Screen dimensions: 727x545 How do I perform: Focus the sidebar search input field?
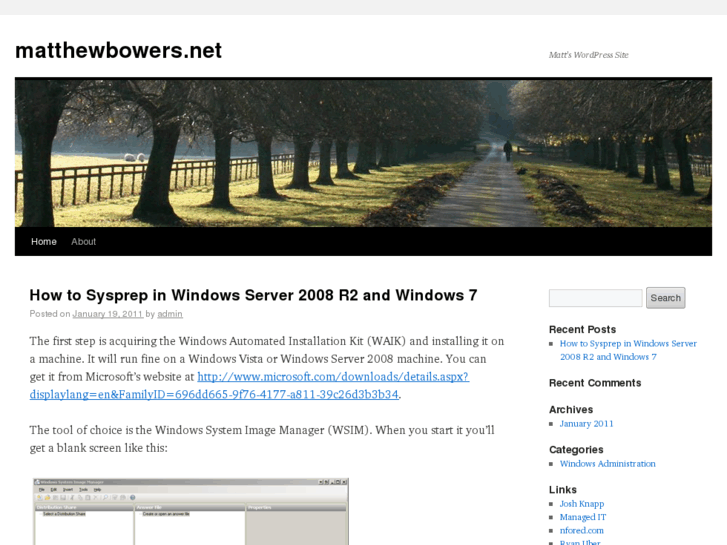point(595,298)
